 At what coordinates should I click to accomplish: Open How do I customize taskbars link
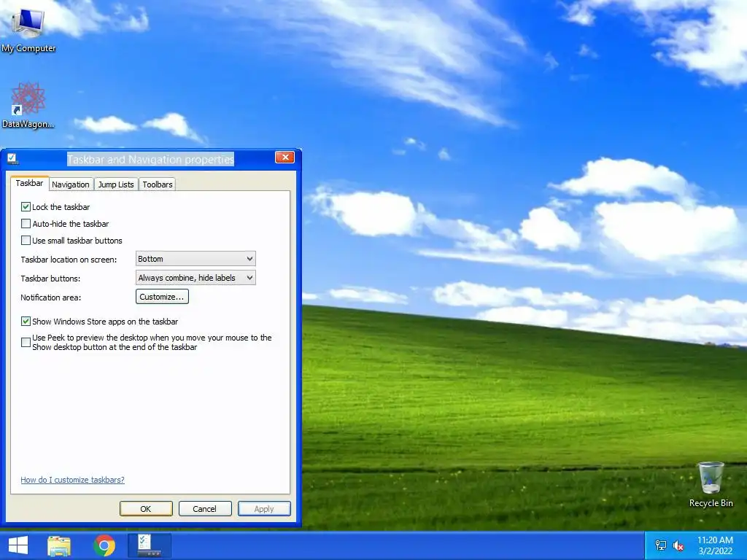point(72,480)
